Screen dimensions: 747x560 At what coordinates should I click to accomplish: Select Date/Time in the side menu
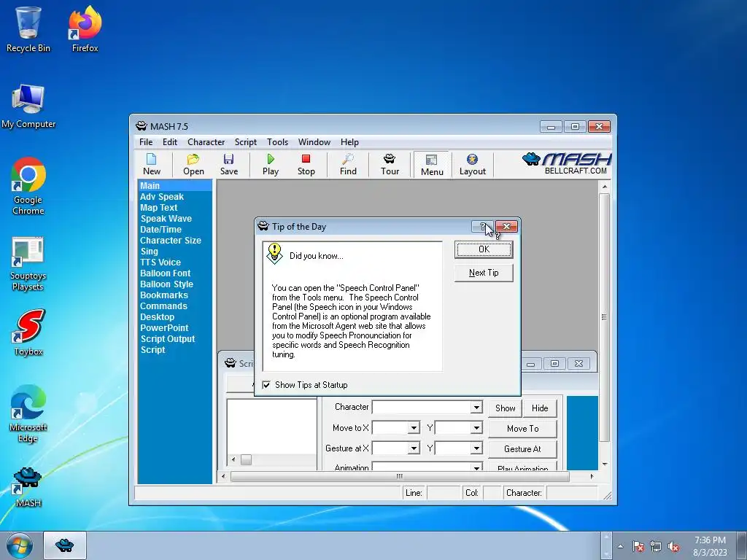(x=160, y=230)
